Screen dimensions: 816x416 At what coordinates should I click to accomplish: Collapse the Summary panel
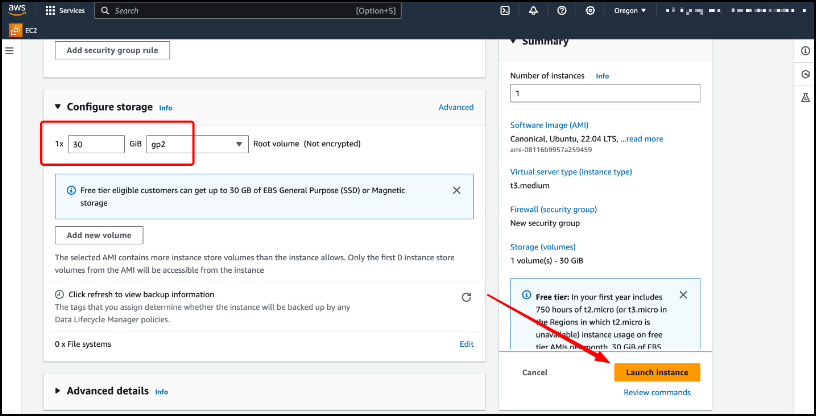[513, 41]
